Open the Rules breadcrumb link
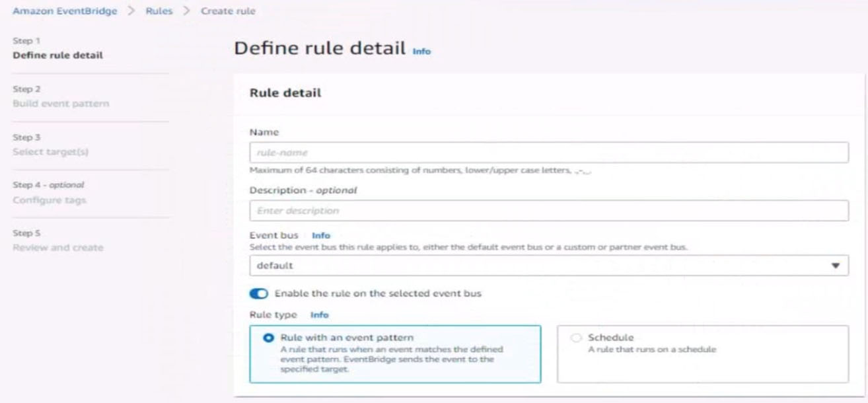This screenshot has height=403, width=868. pos(159,11)
